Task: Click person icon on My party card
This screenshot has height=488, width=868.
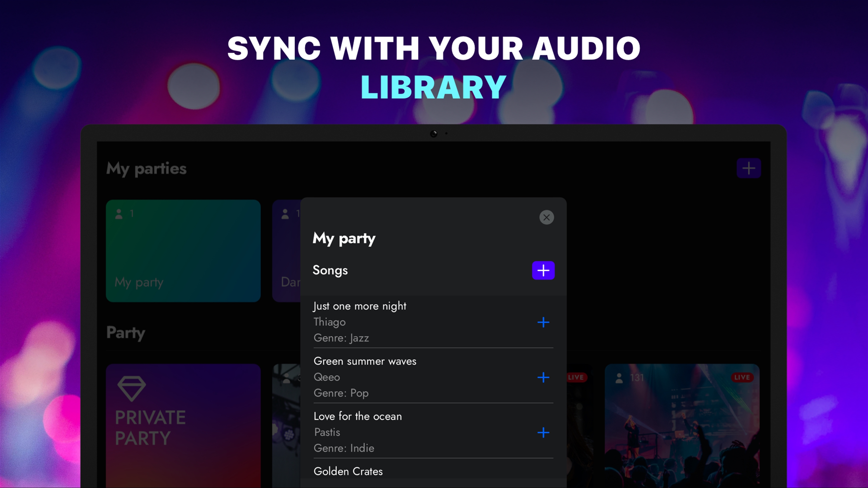Action: [x=119, y=214]
